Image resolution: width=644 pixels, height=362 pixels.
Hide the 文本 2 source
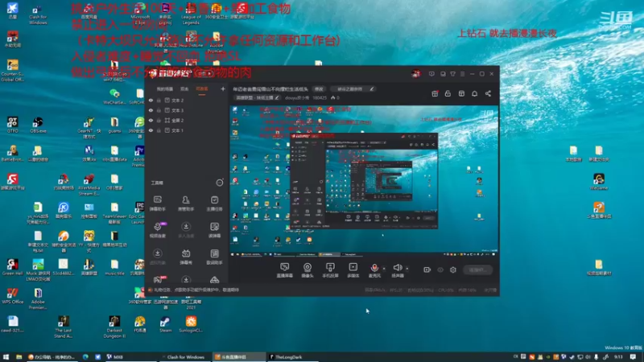[151, 100]
